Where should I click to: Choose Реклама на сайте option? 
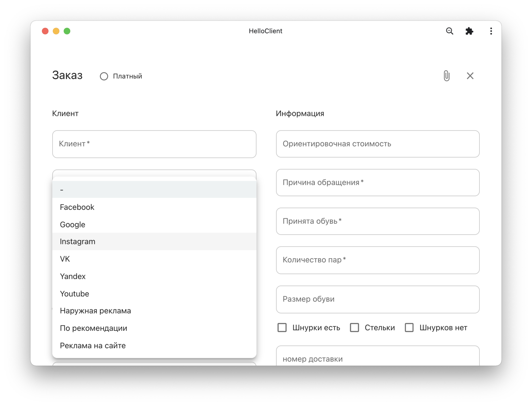coord(154,345)
